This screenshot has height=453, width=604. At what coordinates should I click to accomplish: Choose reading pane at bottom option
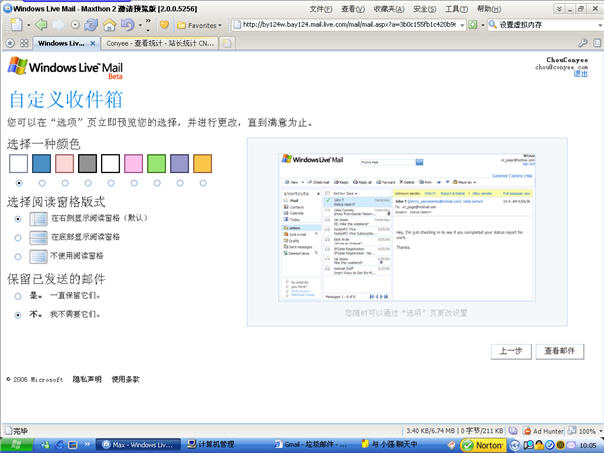[x=18, y=238]
